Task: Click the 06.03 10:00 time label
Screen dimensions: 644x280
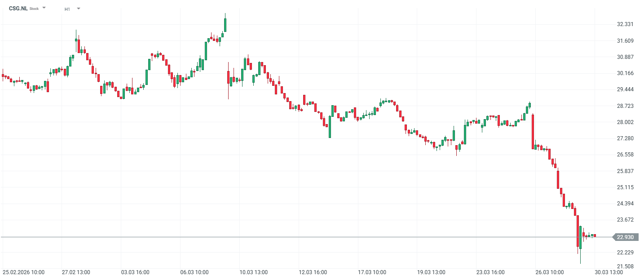Action: [x=194, y=272]
